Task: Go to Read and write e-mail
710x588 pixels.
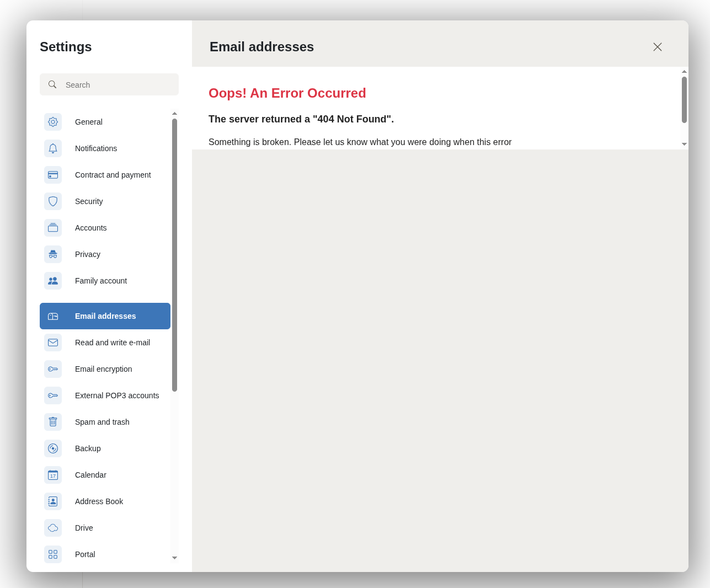Action: 113,343
